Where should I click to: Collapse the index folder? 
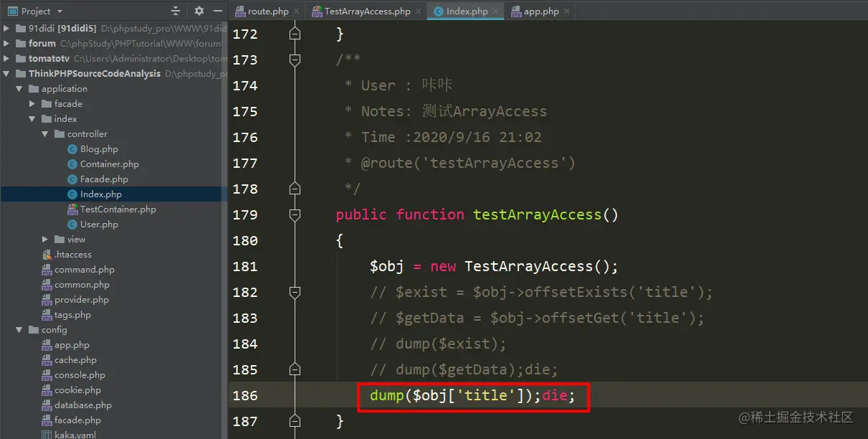(x=32, y=119)
